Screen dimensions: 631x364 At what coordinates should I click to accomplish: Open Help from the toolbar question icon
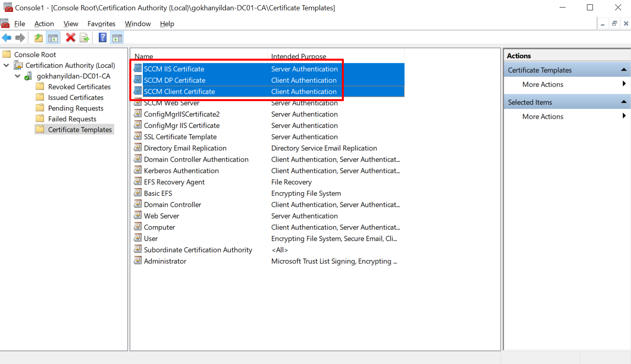tap(103, 38)
